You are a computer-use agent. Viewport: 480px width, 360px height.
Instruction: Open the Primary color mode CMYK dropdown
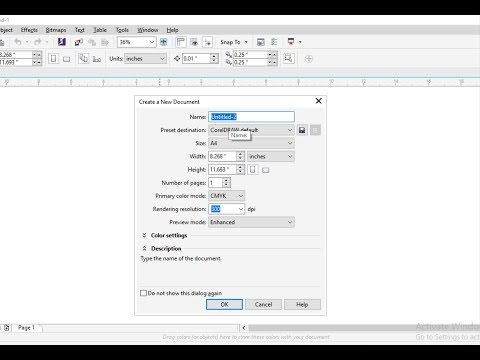tap(227, 196)
